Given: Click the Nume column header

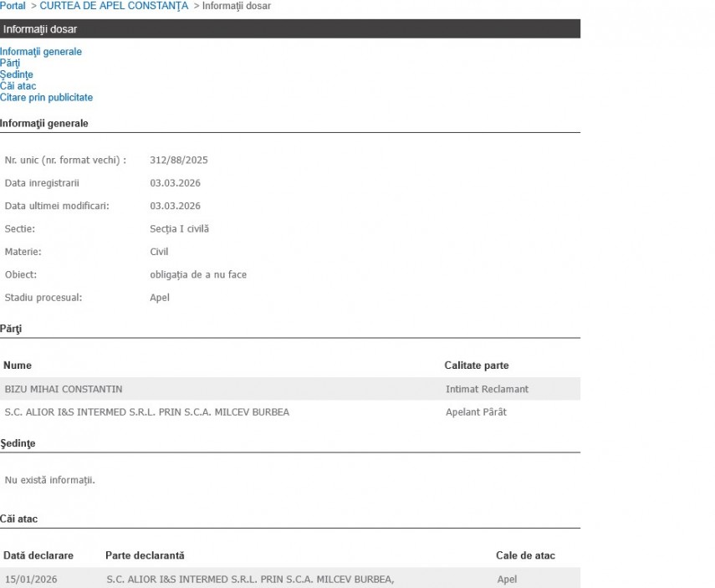Looking at the screenshot, I should click(18, 366).
